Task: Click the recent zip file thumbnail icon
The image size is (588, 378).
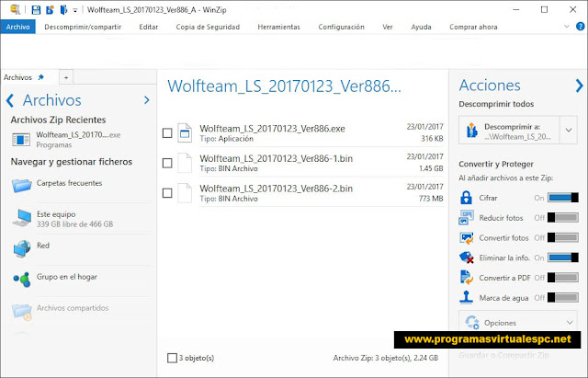Action: pos(21,140)
